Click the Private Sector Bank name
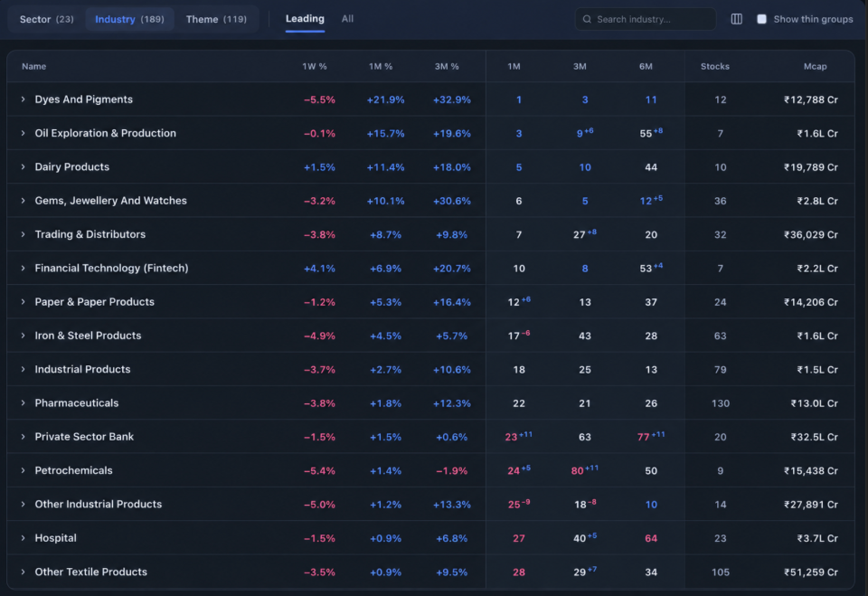Screen dimensions: 868x596 [84, 437]
